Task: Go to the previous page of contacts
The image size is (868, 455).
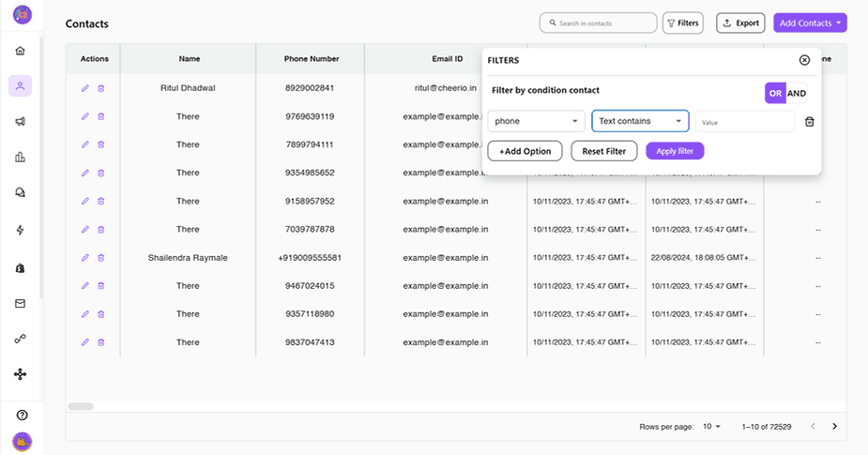Action: (x=813, y=426)
